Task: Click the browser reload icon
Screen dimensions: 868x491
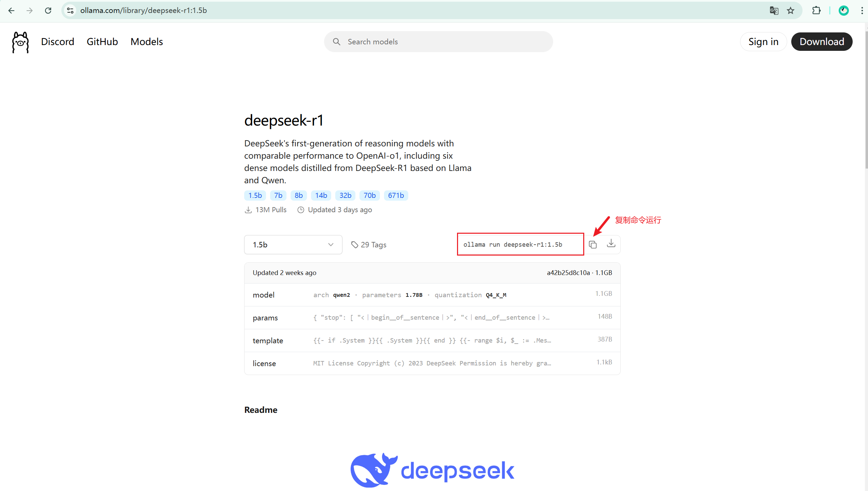Action: point(48,11)
